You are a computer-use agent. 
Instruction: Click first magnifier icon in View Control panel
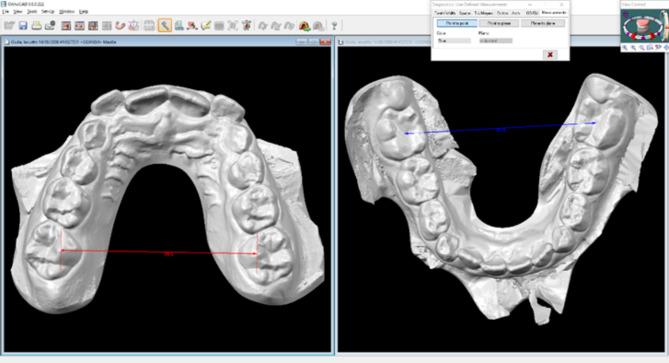tap(625, 48)
